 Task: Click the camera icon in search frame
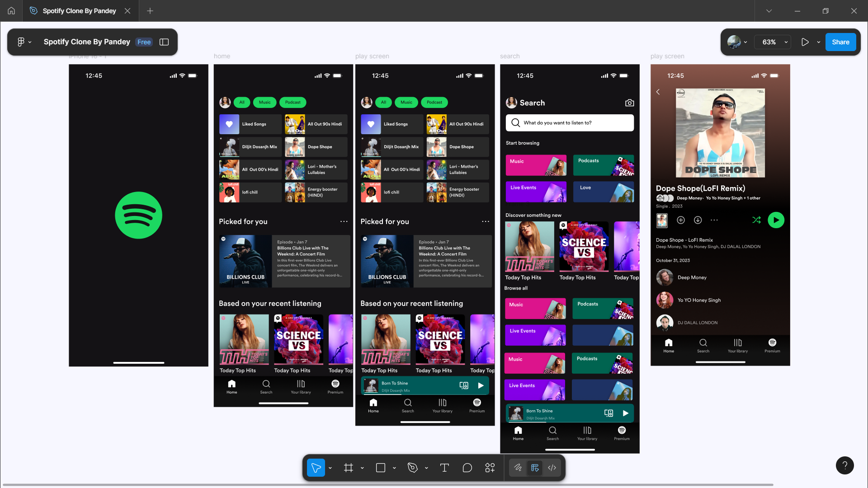pyautogui.click(x=629, y=103)
